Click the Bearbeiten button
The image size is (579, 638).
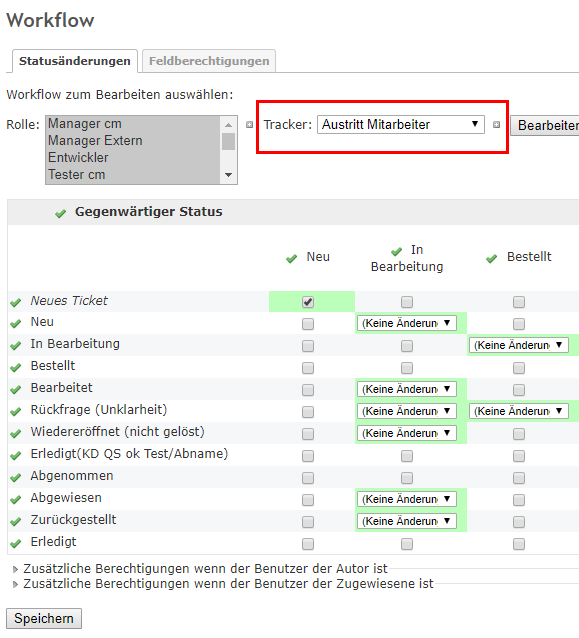coord(545,125)
